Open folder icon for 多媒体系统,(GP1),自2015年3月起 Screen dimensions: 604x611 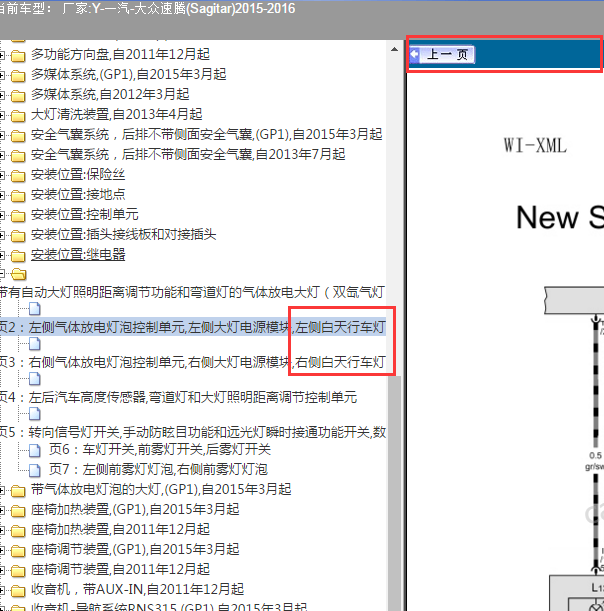coord(18,76)
